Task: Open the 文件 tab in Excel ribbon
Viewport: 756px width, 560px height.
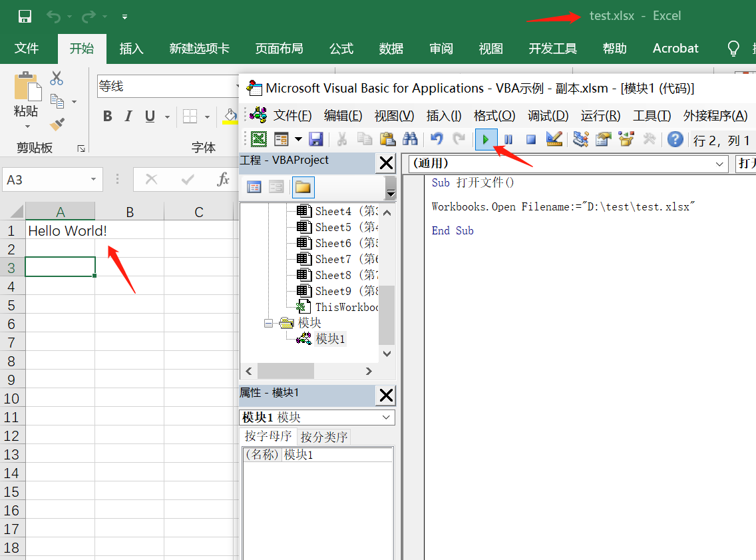Action: [27, 48]
